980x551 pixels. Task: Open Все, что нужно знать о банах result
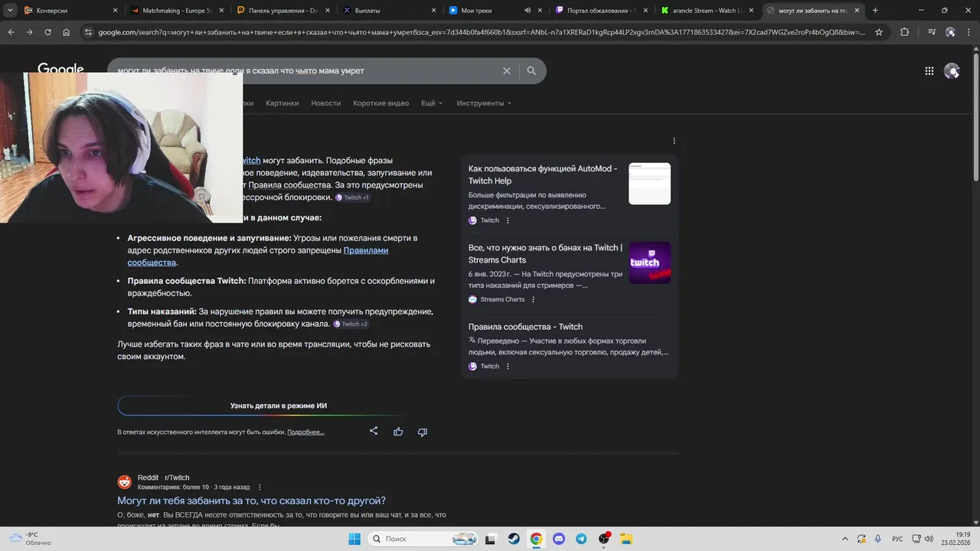pos(545,254)
